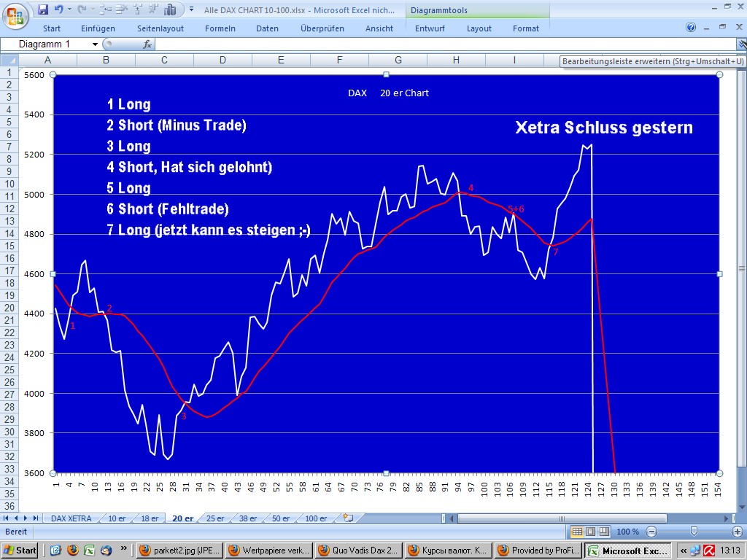Switch to the DAX XETRA sheet
The height and width of the screenshot is (560, 747).
pos(71,518)
